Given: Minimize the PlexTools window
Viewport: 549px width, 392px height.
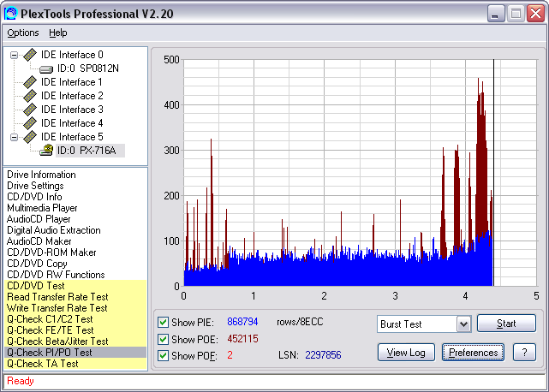Looking at the screenshot, I should coord(496,14).
